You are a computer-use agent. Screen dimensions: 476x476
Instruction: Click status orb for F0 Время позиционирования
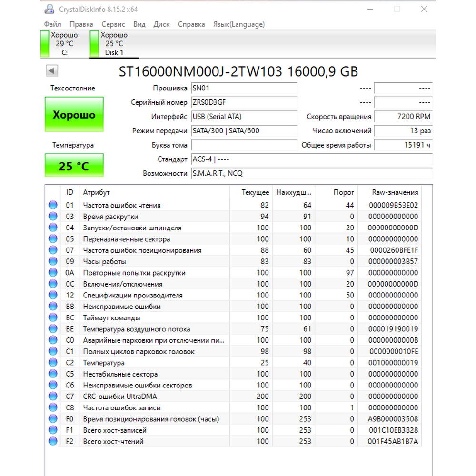coord(53,418)
